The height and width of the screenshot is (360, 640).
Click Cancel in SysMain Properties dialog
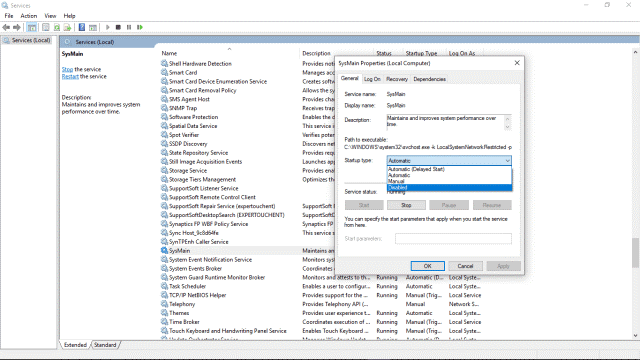(x=465, y=266)
